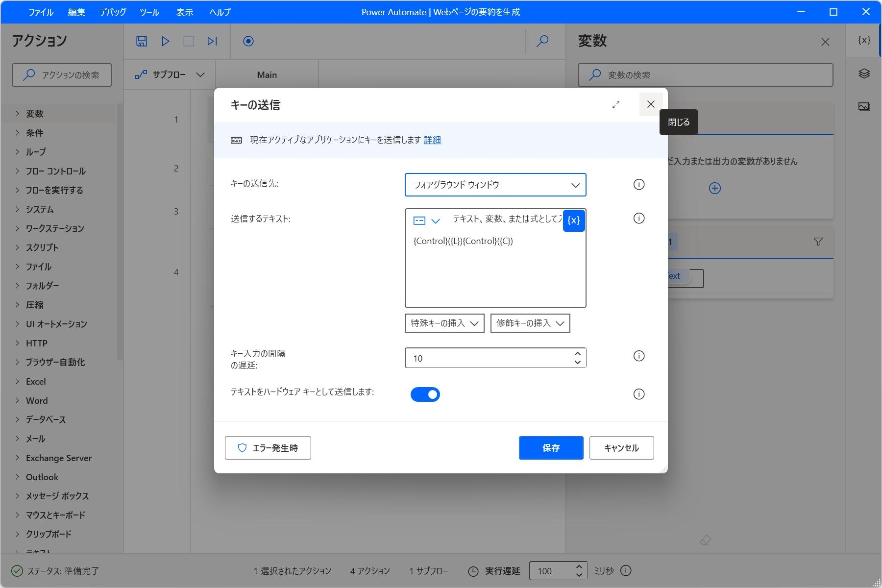Click the clock icon beside 実行遅延

coord(473,571)
